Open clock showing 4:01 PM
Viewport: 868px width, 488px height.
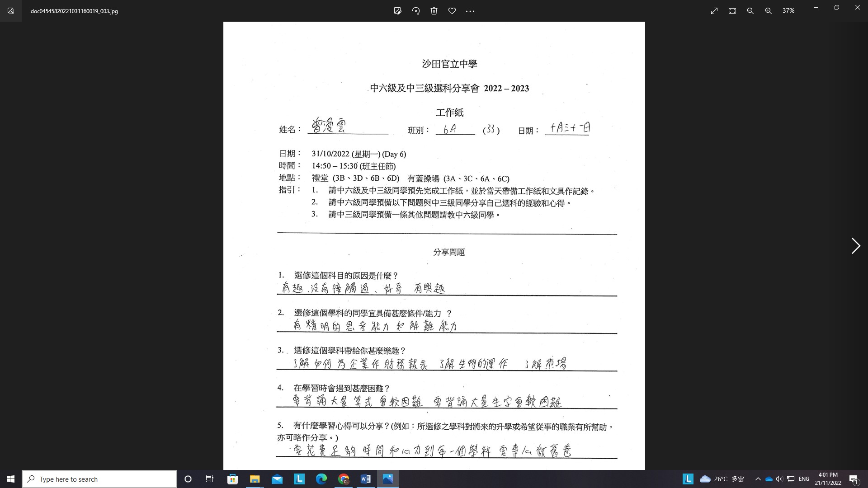point(828,479)
